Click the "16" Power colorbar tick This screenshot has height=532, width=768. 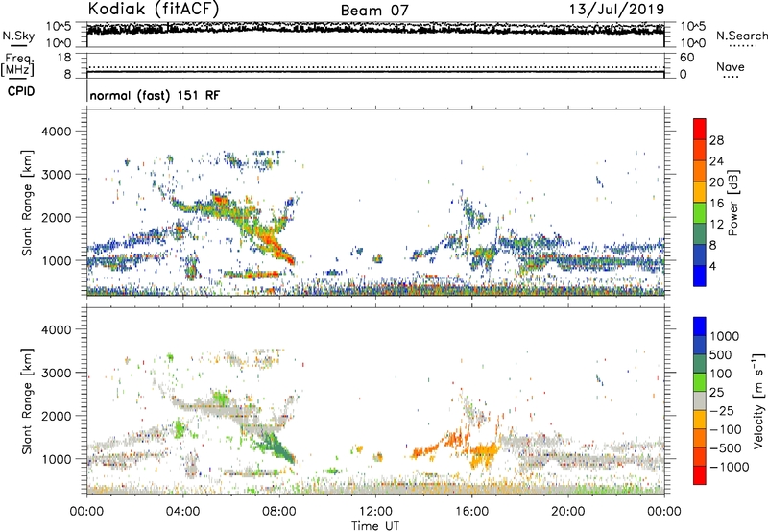[x=716, y=204]
